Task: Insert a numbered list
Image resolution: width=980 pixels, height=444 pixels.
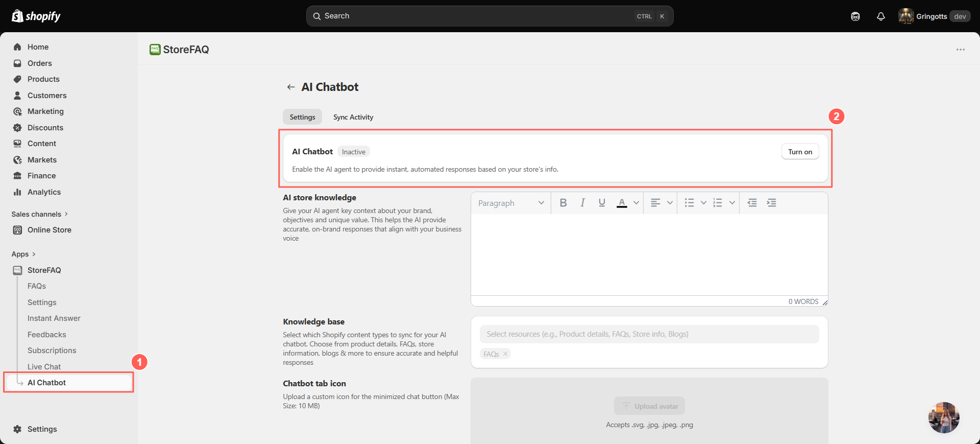Action: 718,203
